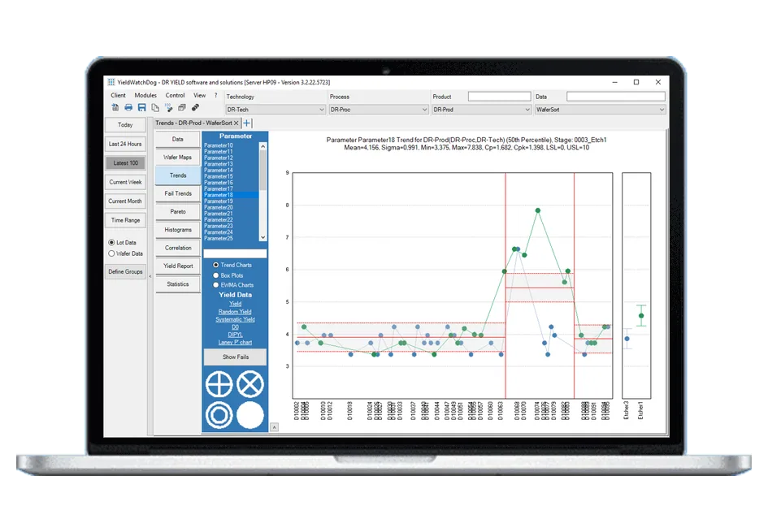The image size is (768, 532).
Task: Open the Control menu
Action: [x=175, y=96]
